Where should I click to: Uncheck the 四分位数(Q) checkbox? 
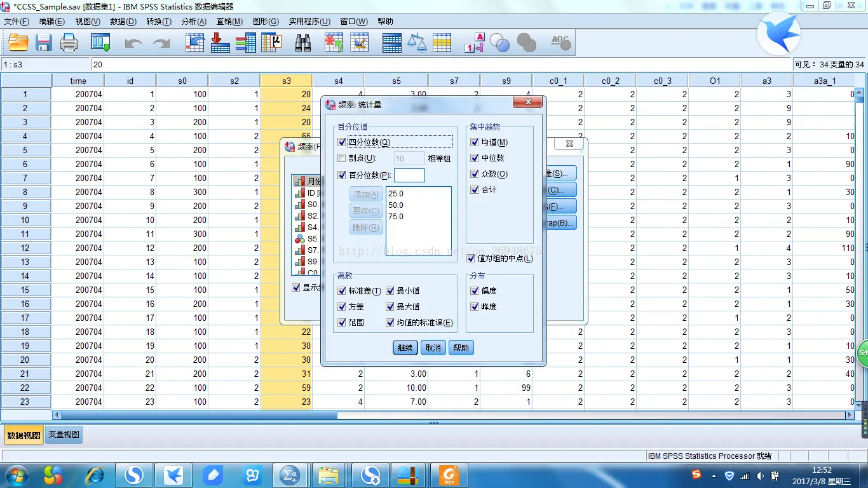click(342, 142)
